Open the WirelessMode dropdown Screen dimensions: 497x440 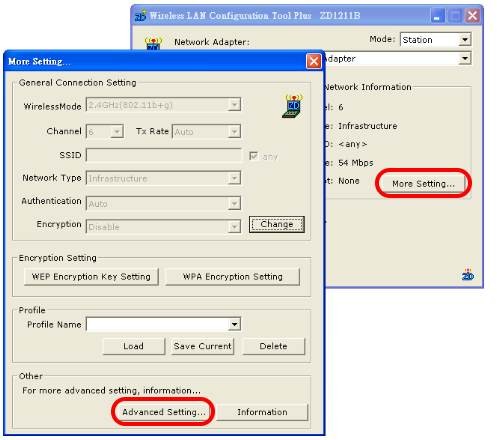(x=235, y=105)
